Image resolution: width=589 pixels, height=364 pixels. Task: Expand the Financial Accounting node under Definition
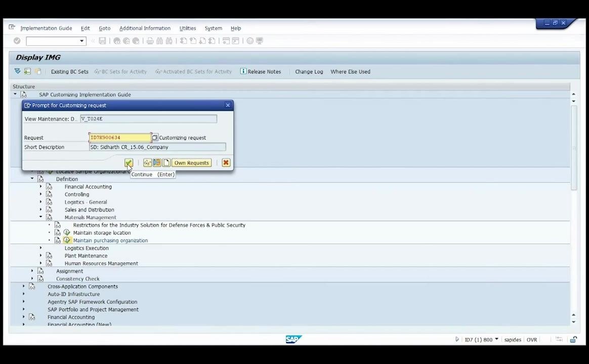coord(40,186)
